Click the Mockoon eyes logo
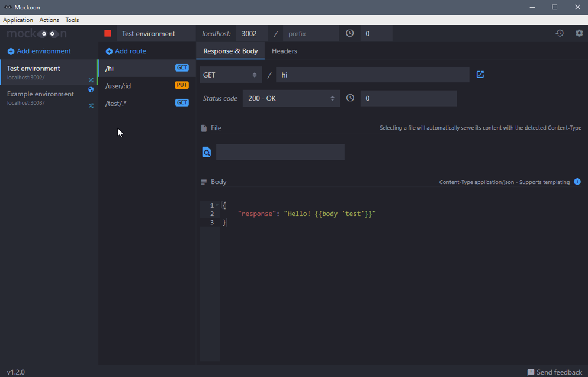Screen dimensions: 588x377 (x=36, y=34)
